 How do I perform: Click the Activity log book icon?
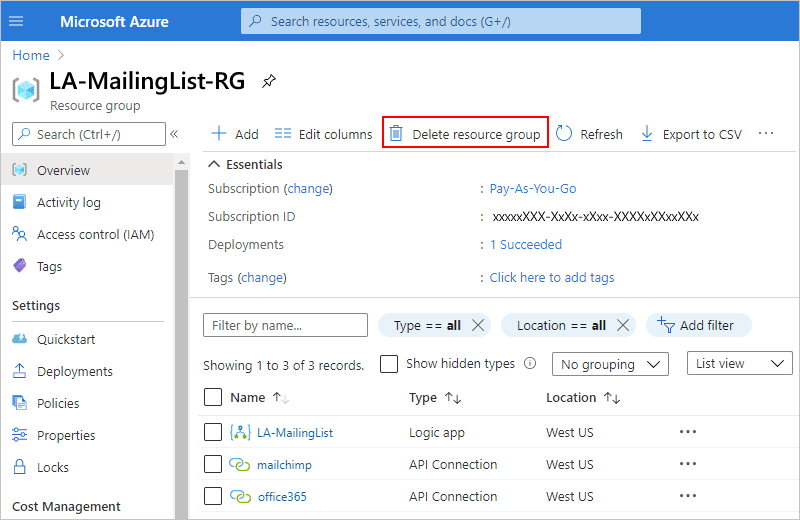[19, 202]
